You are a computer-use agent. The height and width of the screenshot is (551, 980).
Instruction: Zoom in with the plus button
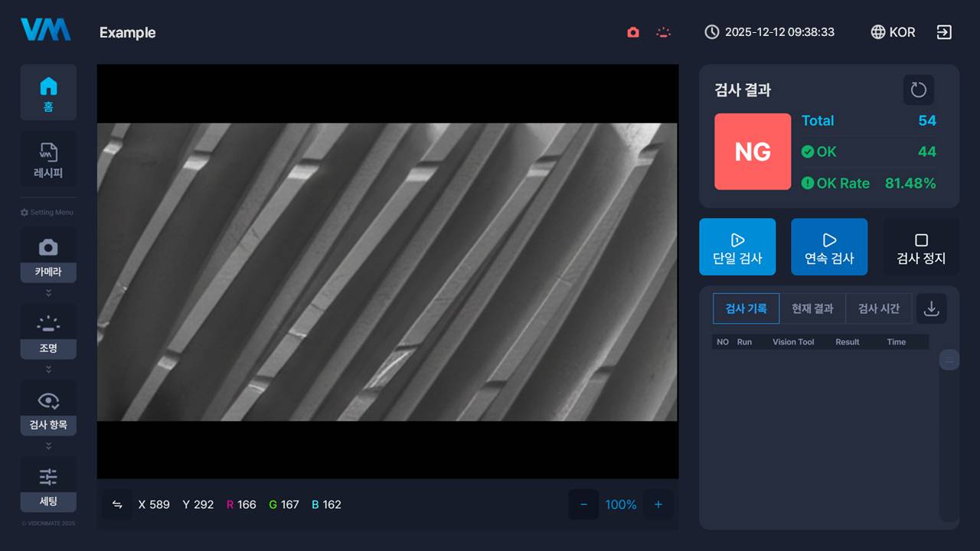pos(658,504)
